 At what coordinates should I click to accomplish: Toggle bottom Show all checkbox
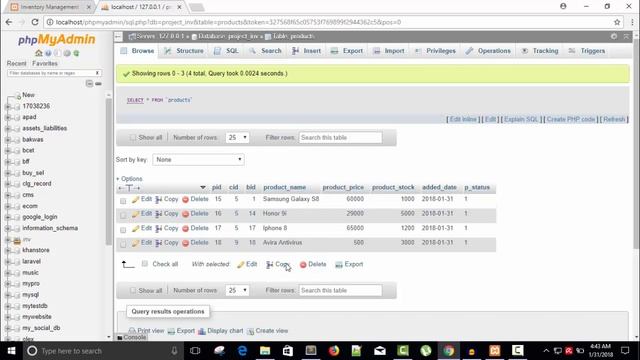[133, 290]
